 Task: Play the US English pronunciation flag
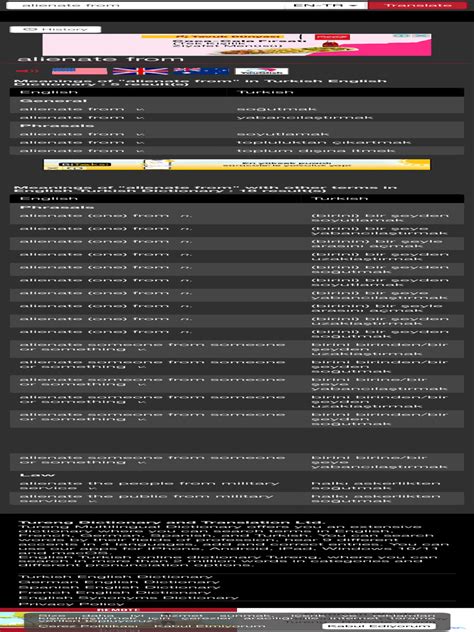[x=79, y=71]
